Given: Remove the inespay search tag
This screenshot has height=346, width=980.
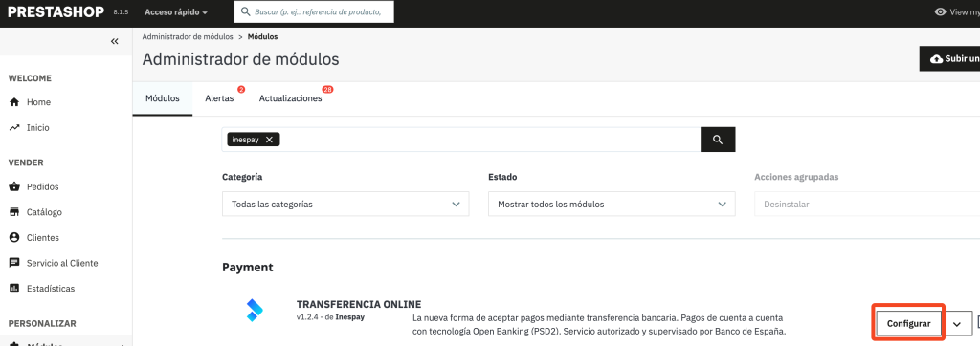Looking at the screenshot, I should point(269,140).
